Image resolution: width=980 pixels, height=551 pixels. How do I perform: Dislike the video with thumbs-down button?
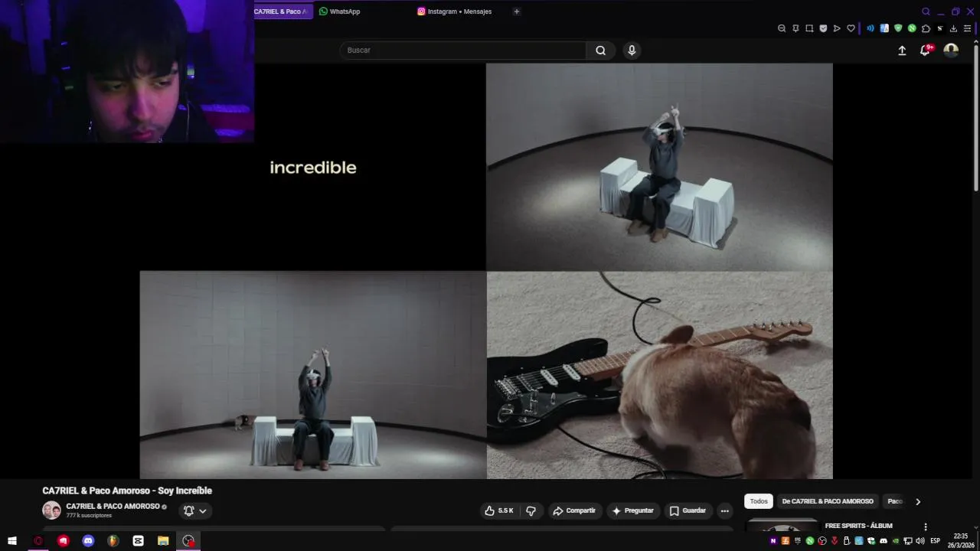click(531, 510)
